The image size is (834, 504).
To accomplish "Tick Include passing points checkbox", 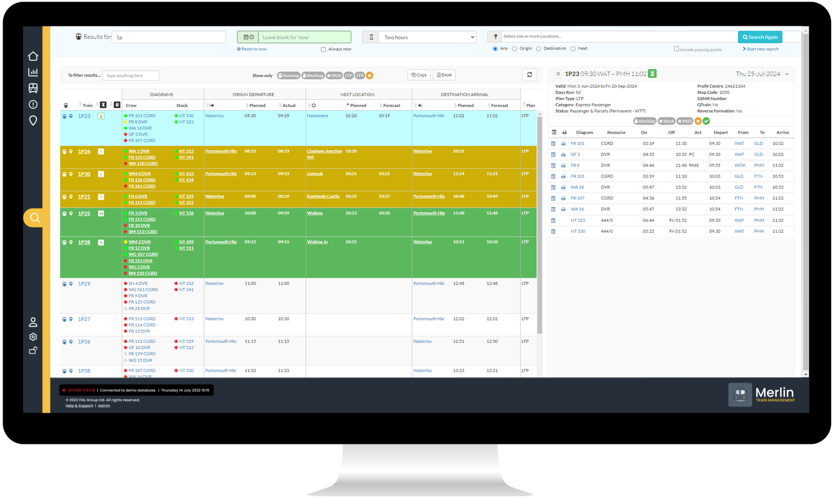I will (x=677, y=49).
